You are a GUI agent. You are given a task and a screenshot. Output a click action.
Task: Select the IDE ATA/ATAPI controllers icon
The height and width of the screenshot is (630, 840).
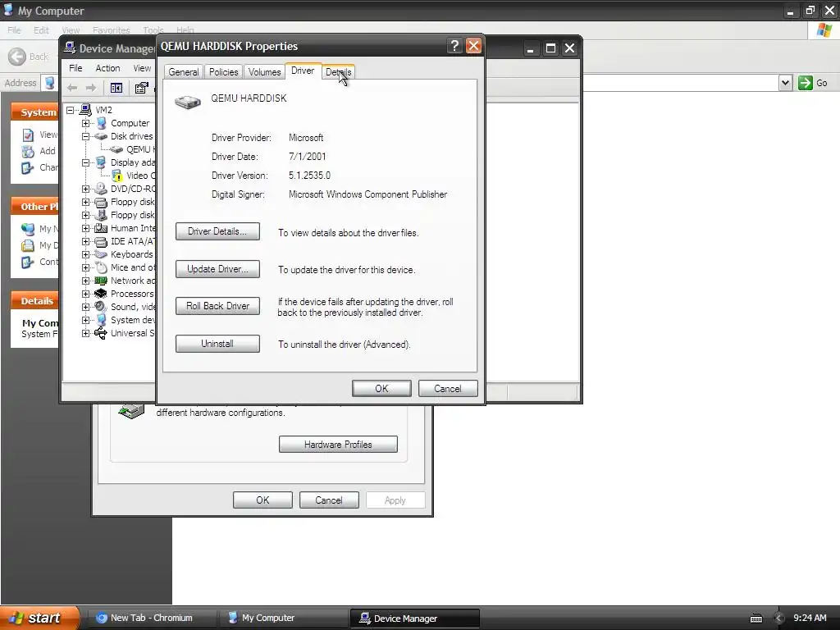pos(101,242)
